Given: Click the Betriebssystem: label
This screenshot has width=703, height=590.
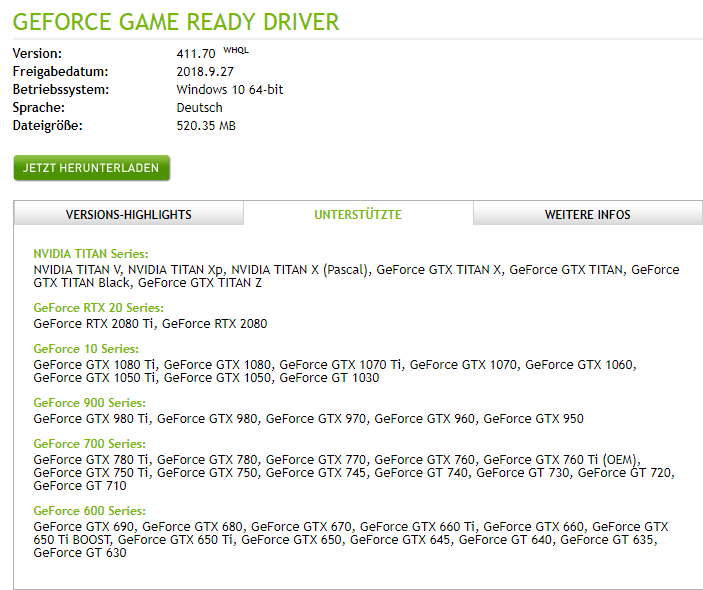Looking at the screenshot, I should [x=61, y=90].
